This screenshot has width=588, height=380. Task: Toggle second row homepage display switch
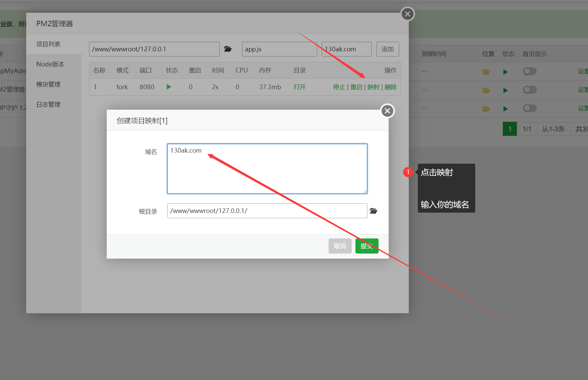click(530, 90)
